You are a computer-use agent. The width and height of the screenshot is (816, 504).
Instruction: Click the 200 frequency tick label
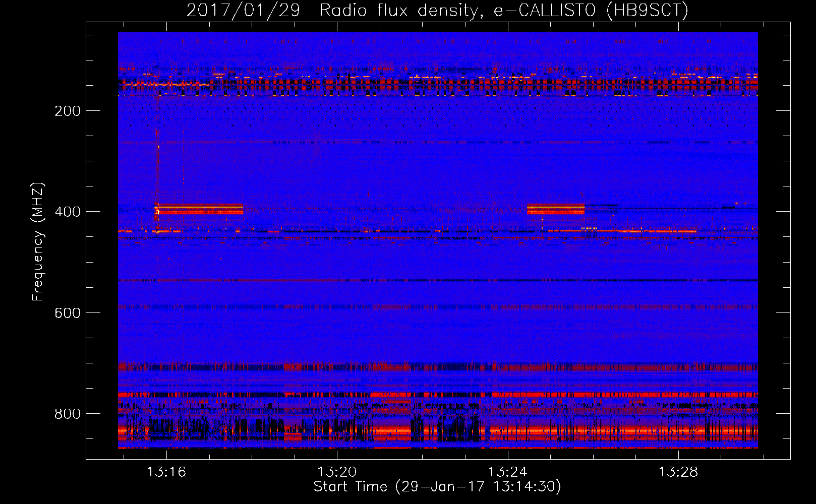point(68,111)
